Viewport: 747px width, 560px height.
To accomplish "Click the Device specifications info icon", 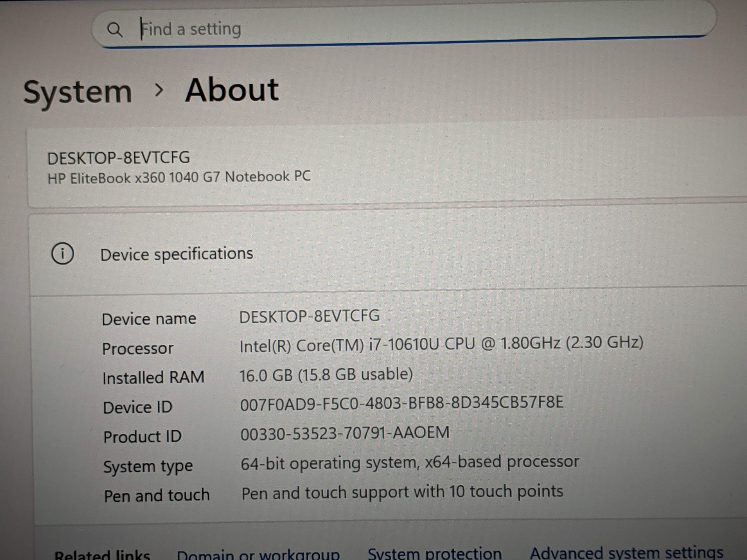I will pos(62,254).
